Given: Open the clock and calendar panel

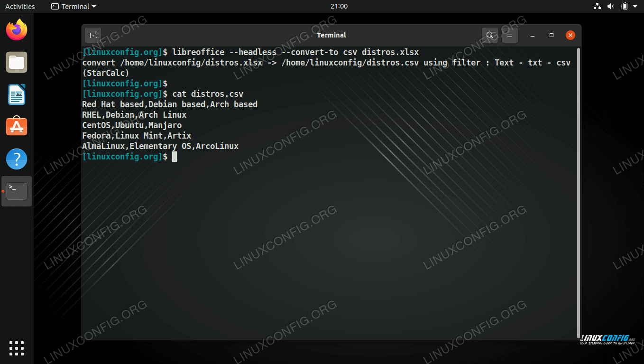Looking at the screenshot, I should (339, 7).
